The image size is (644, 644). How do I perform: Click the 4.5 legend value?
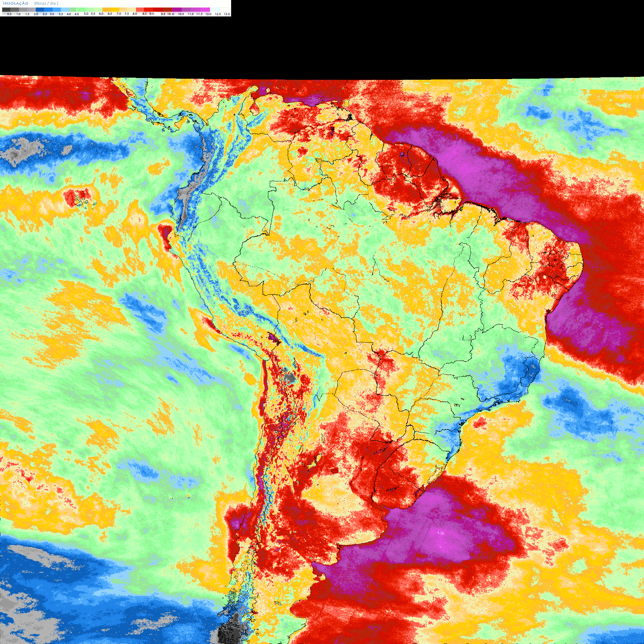pos(77,14)
